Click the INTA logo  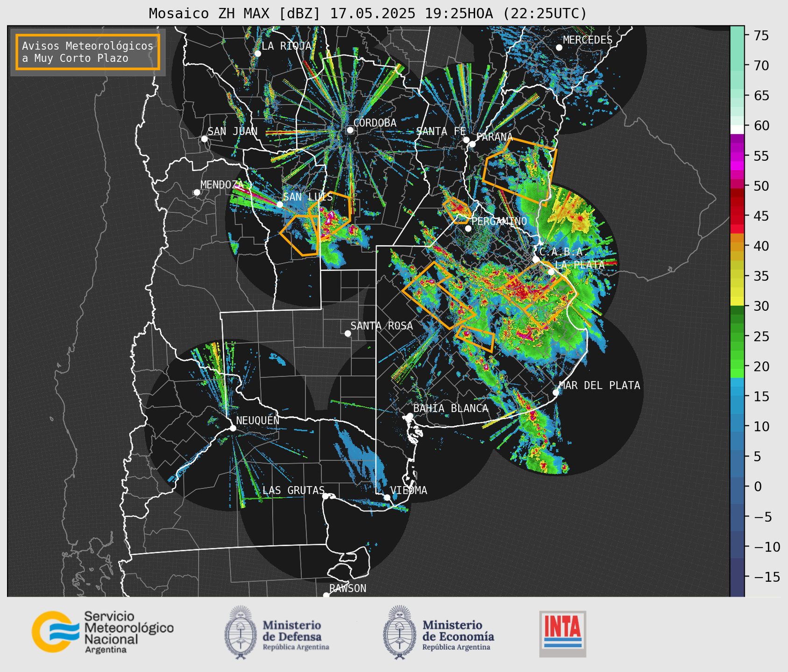(562, 634)
